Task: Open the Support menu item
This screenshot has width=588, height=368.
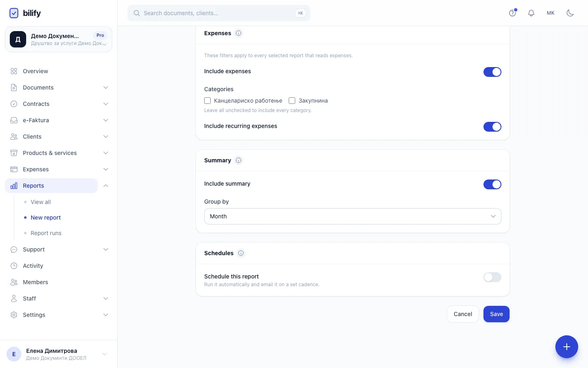Action: click(34, 249)
